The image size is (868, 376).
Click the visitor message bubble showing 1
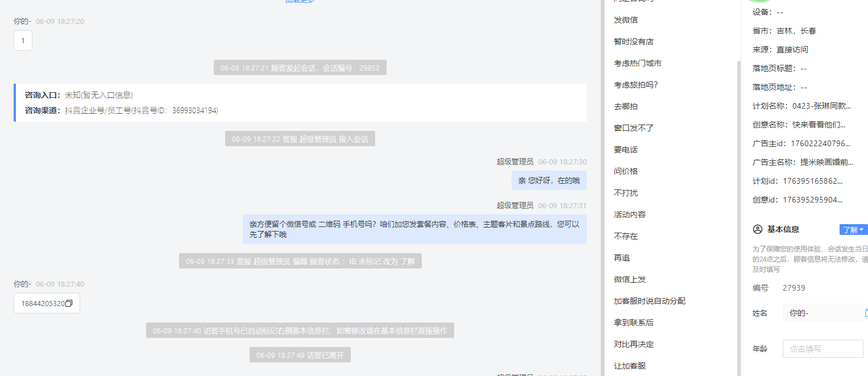[23, 40]
